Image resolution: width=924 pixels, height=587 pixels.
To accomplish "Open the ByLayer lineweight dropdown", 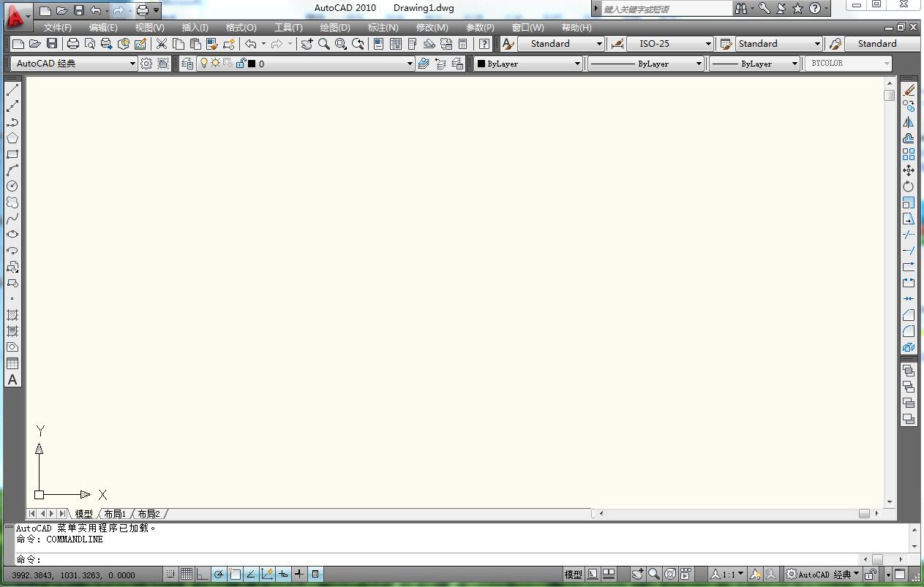I will click(754, 64).
